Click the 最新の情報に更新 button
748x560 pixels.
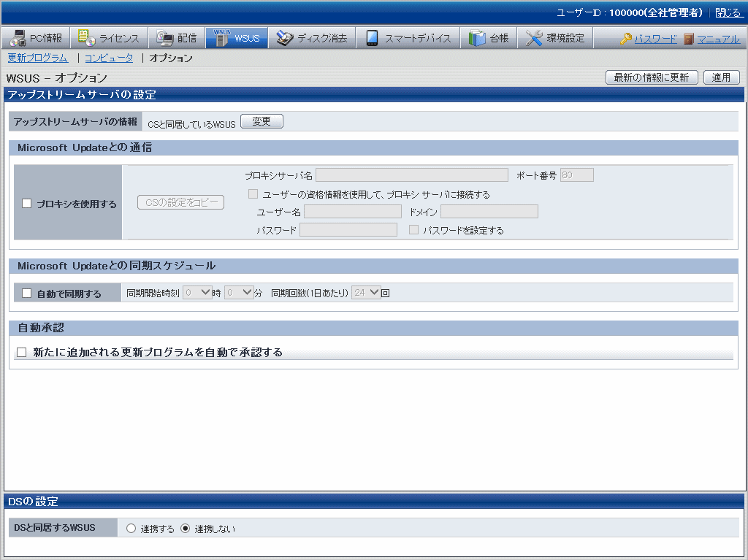point(652,77)
